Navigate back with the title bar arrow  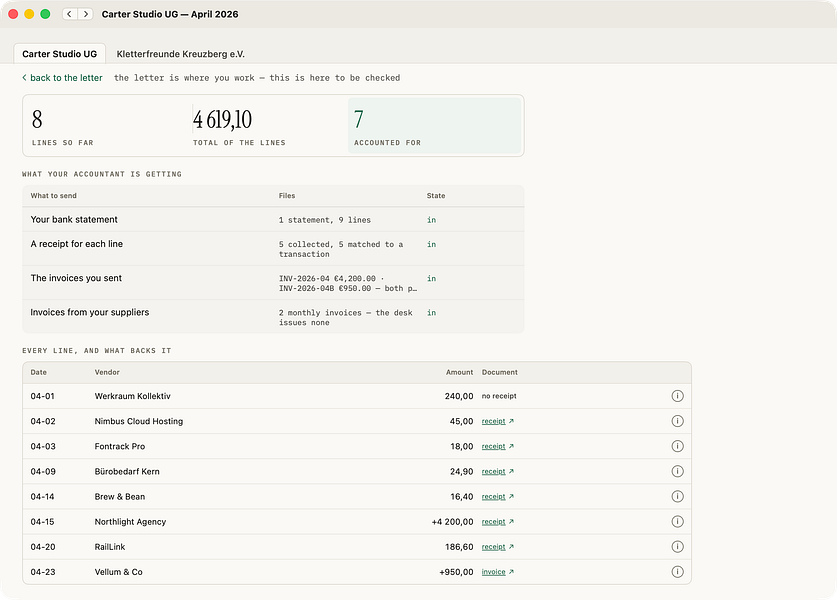(69, 14)
